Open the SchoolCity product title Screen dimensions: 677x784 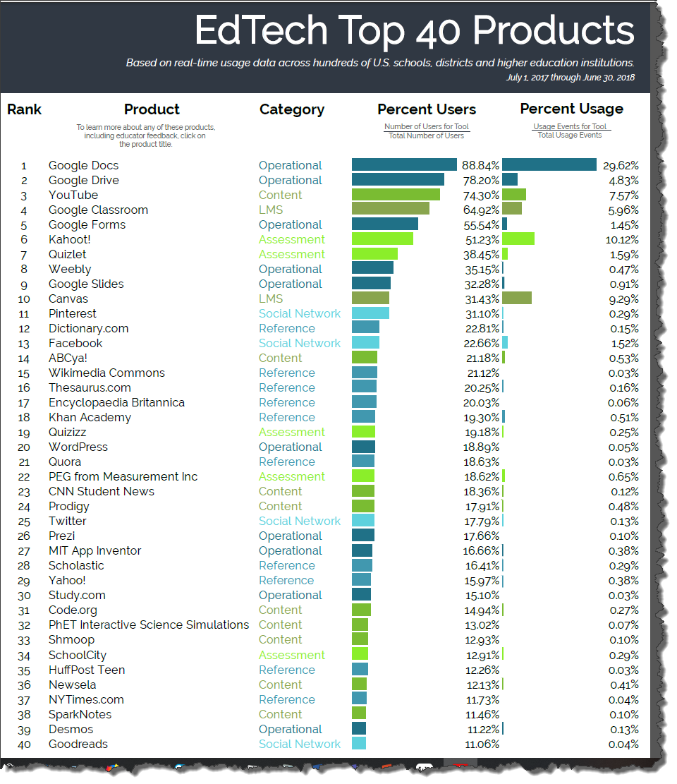(77, 655)
